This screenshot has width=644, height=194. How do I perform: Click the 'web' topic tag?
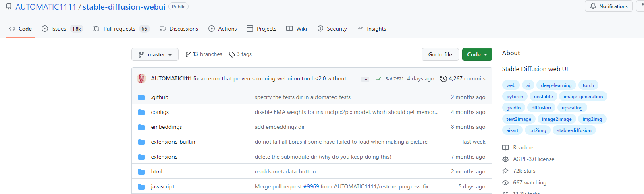tap(511, 85)
